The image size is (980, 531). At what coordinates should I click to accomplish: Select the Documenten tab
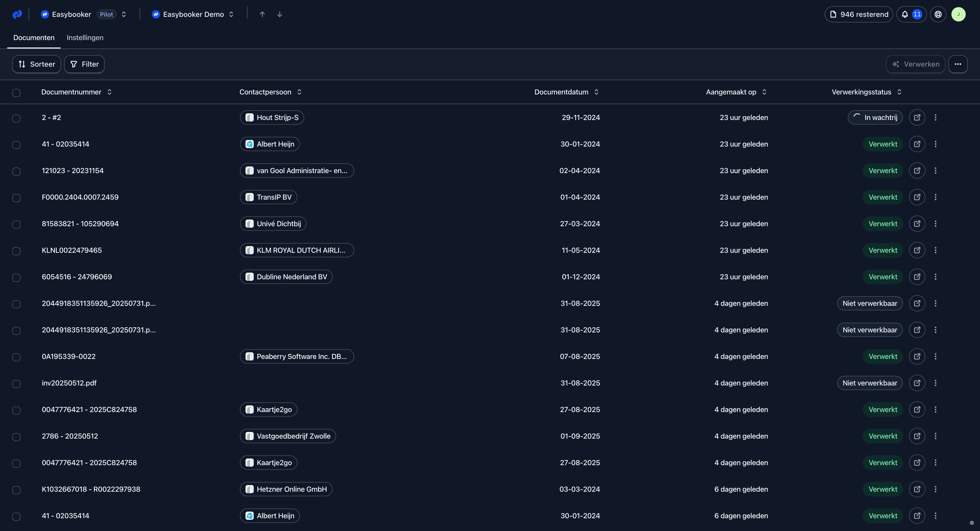pos(34,38)
